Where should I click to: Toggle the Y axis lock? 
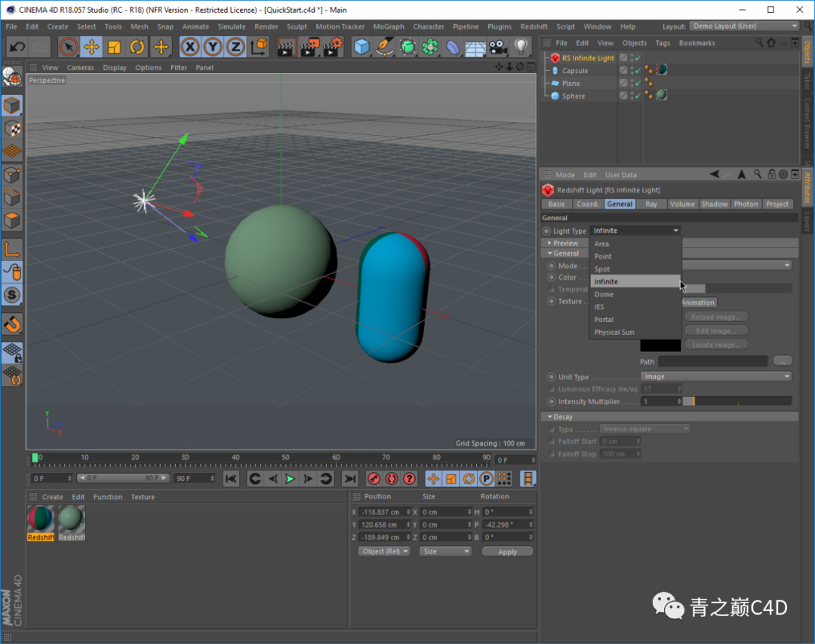coord(213,48)
